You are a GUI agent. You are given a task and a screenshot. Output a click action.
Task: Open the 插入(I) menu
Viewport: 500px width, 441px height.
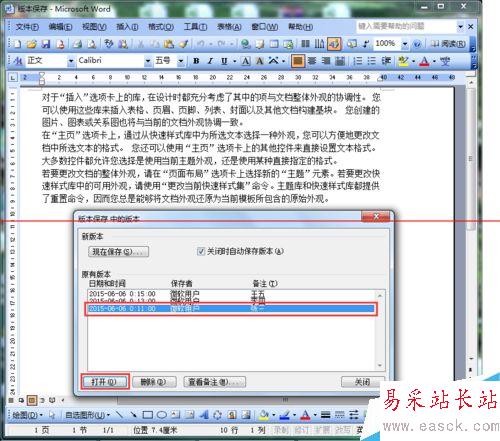point(127,27)
